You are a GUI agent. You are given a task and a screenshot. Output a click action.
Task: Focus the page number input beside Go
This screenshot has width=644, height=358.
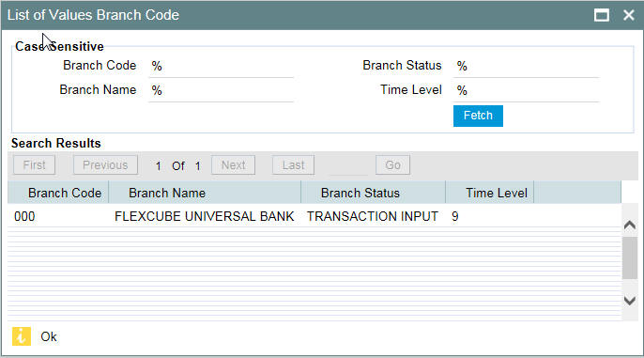pyautogui.click(x=348, y=165)
